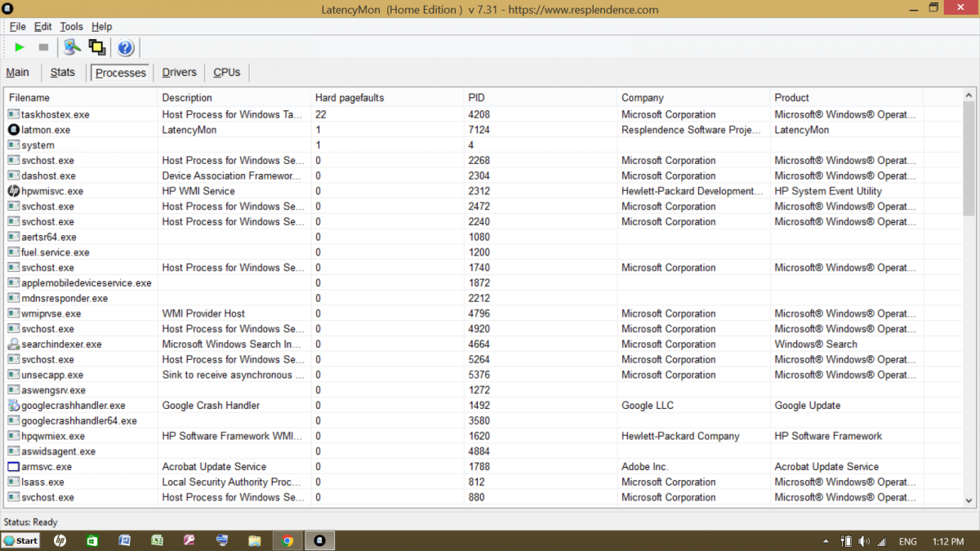This screenshot has height=551, width=980.
Task: Select the aswidsagent.exe filename
Action: [x=59, y=451]
